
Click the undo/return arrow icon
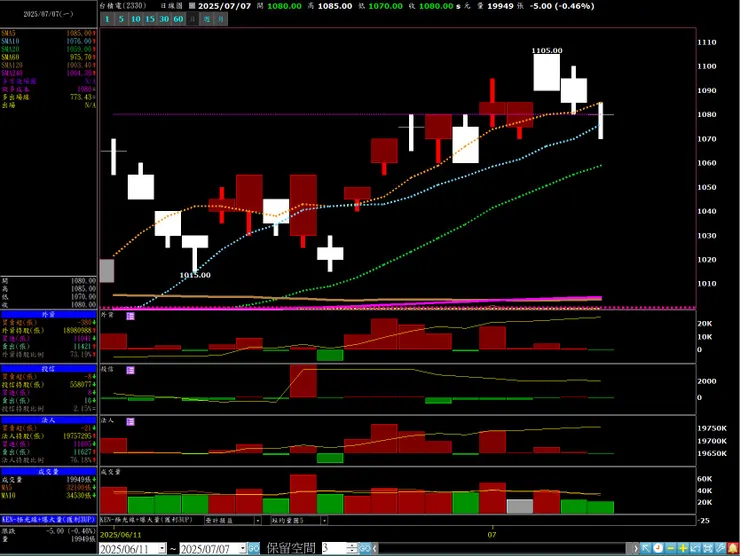coord(695,548)
